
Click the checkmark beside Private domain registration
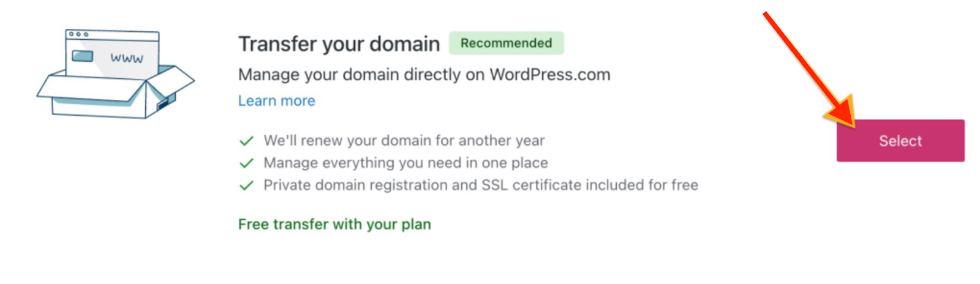[246, 185]
